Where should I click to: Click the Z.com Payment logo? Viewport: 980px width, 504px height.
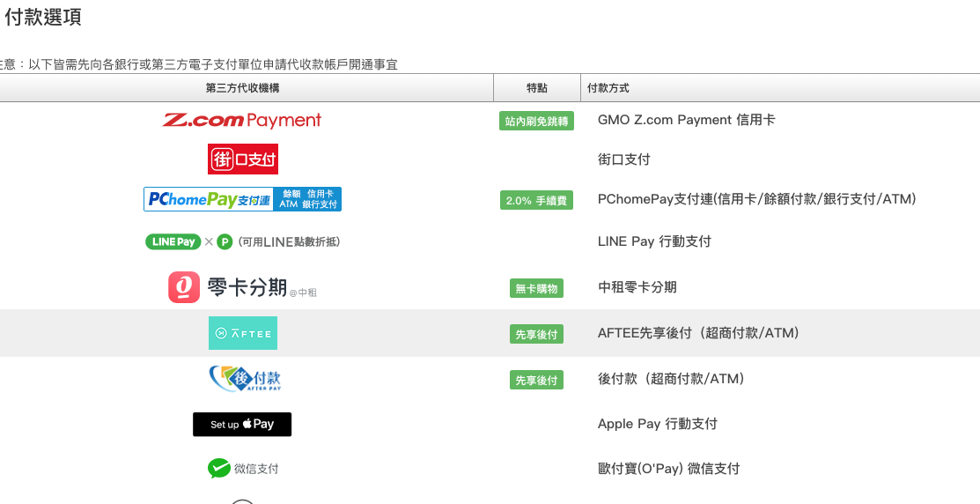[x=242, y=120]
